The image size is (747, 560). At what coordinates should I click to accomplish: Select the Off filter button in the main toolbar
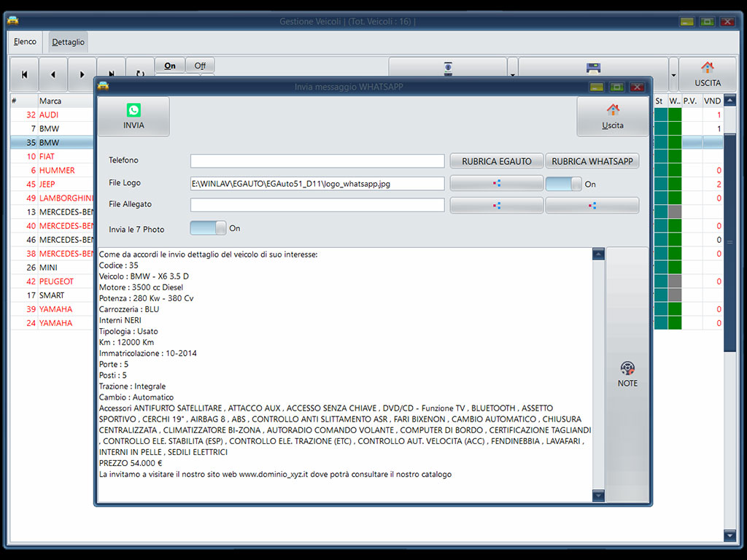pos(200,66)
